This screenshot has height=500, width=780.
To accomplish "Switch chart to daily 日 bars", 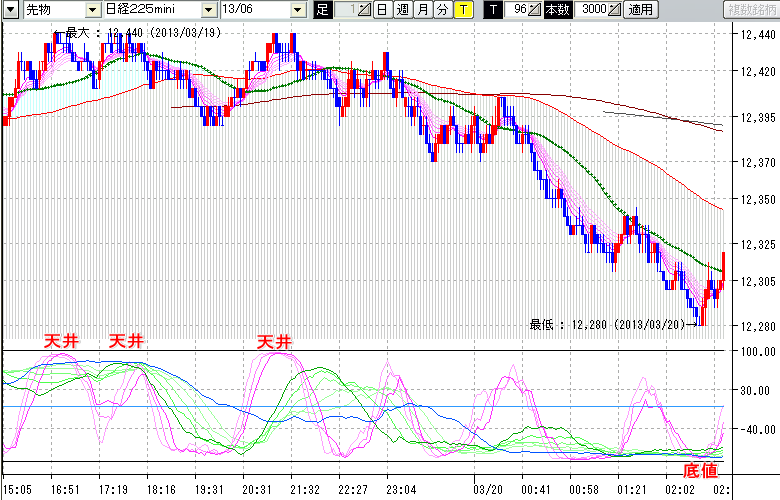I will pyautogui.click(x=381, y=10).
